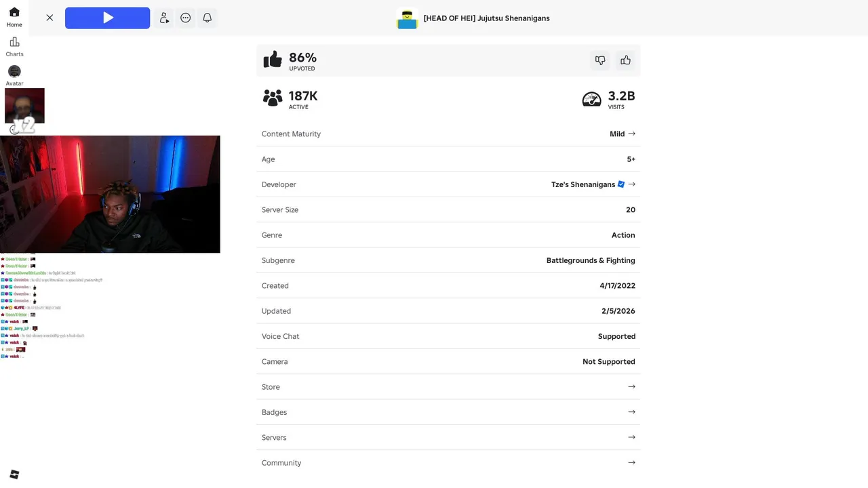Open the Community section
This screenshot has width=868, height=488.
pyautogui.click(x=448, y=463)
